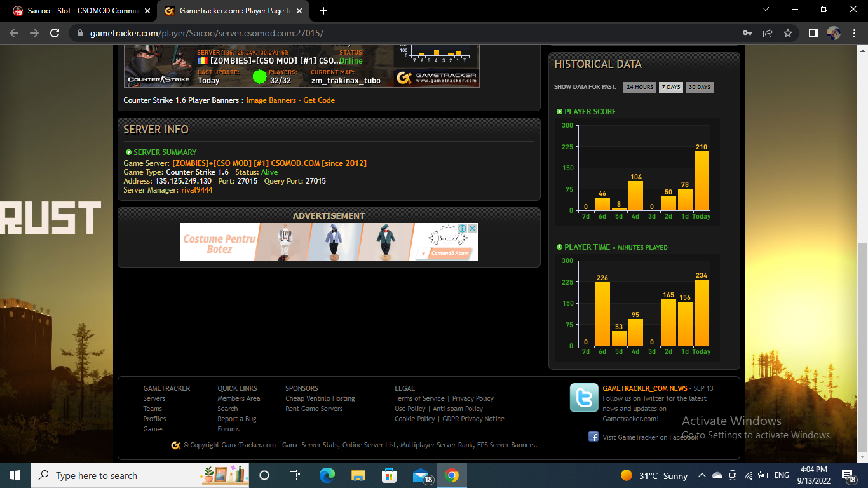Open Terms of Service link
868x488 pixels.
click(x=419, y=398)
